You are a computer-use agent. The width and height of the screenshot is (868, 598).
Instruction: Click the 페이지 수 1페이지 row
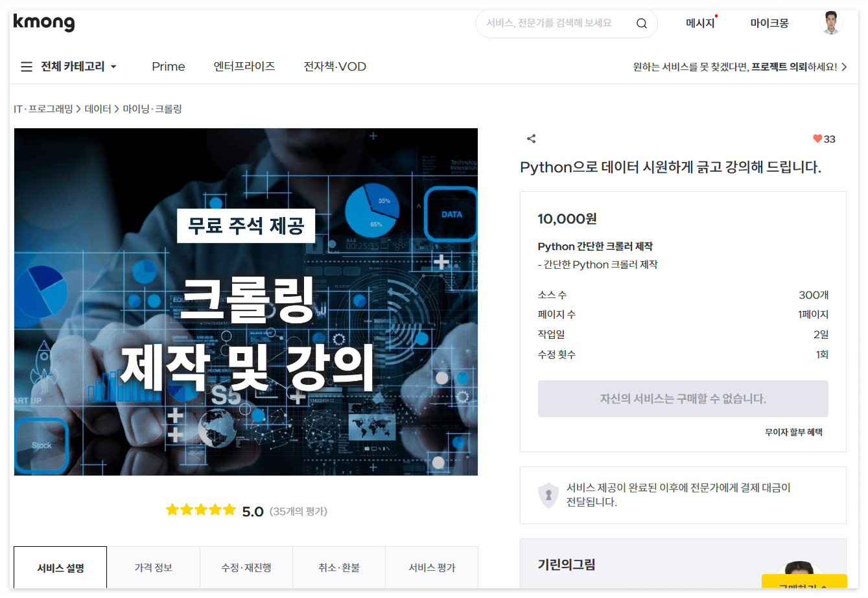(683, 314)
